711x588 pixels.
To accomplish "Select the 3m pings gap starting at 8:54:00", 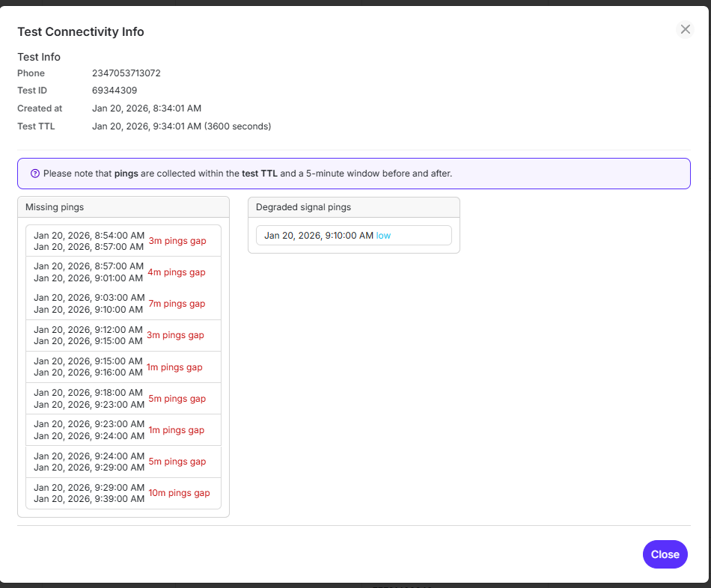I will pyautogui.click(x=123, y=240).
